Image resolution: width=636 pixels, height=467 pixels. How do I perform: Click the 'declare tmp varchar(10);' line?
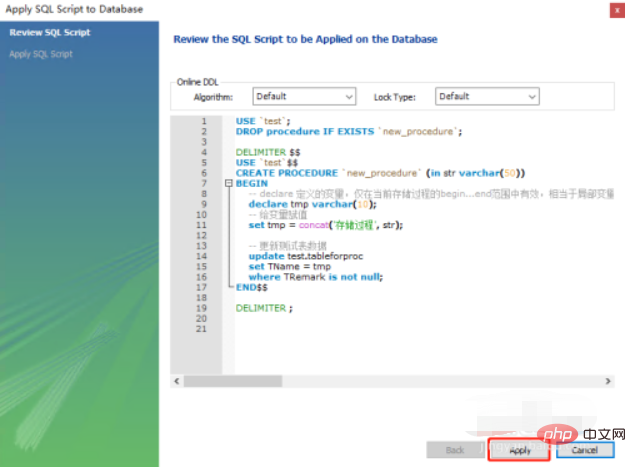tap(312, 204)
